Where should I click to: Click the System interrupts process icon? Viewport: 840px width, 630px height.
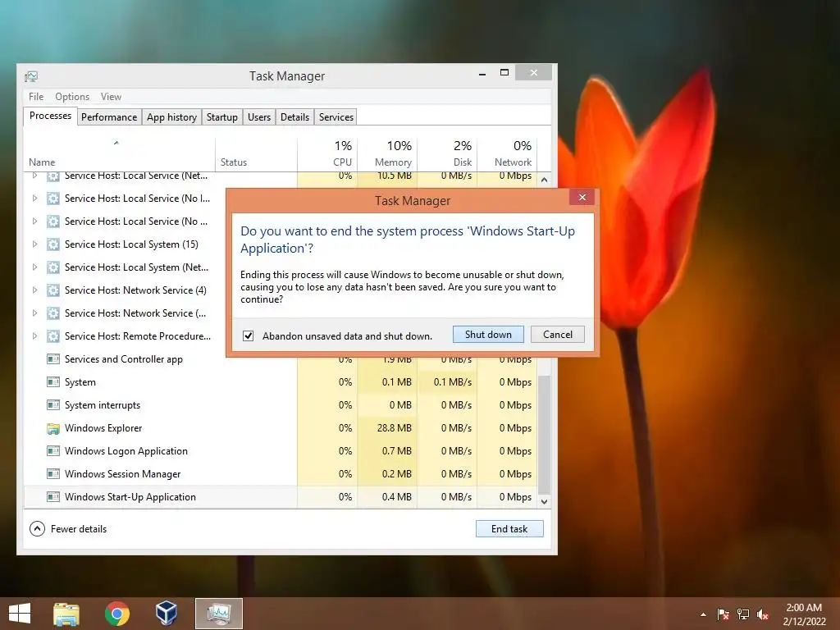coord(53,405)
